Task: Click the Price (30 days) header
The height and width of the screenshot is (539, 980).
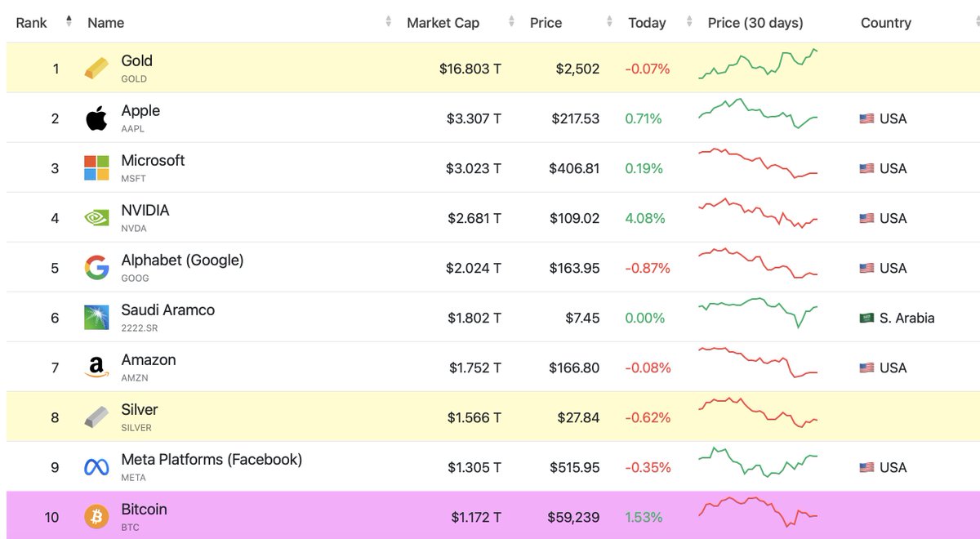Action: click(x=755, y=23)
